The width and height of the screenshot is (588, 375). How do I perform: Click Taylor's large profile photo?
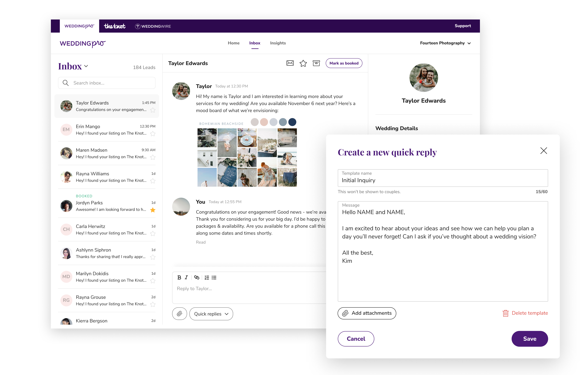click(x=423, y=78)
